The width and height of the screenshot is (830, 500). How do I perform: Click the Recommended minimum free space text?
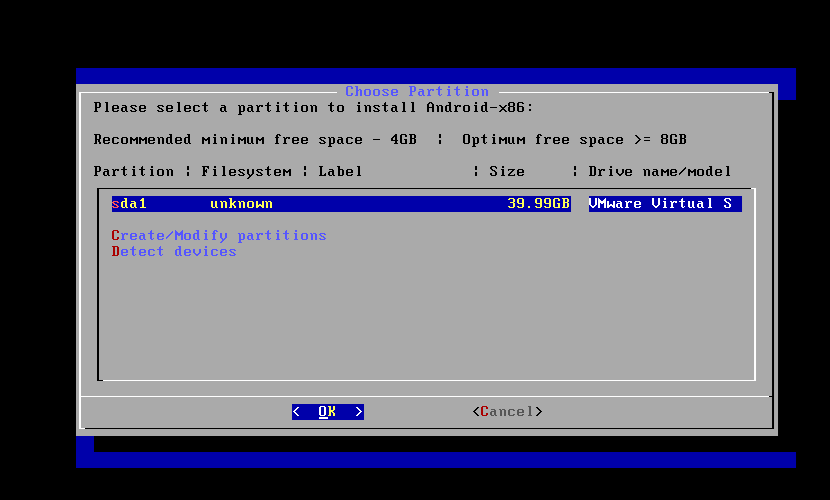click(x=255, y=140)
